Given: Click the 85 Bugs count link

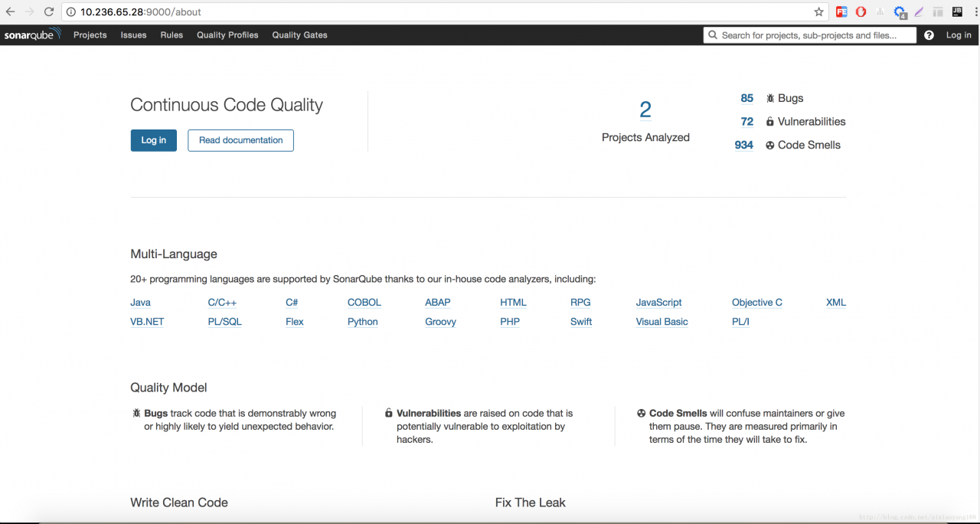Looking at the screenshot, I should click(746, 98).
